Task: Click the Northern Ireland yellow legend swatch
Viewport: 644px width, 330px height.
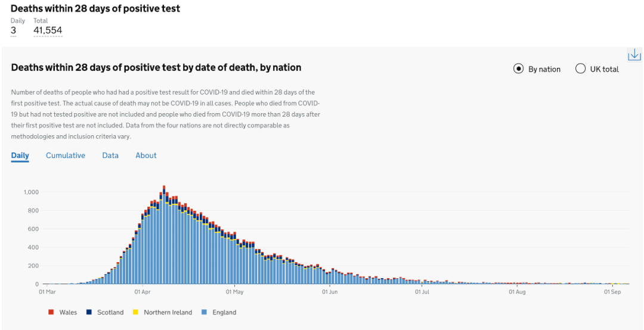Action: (135, 312)
